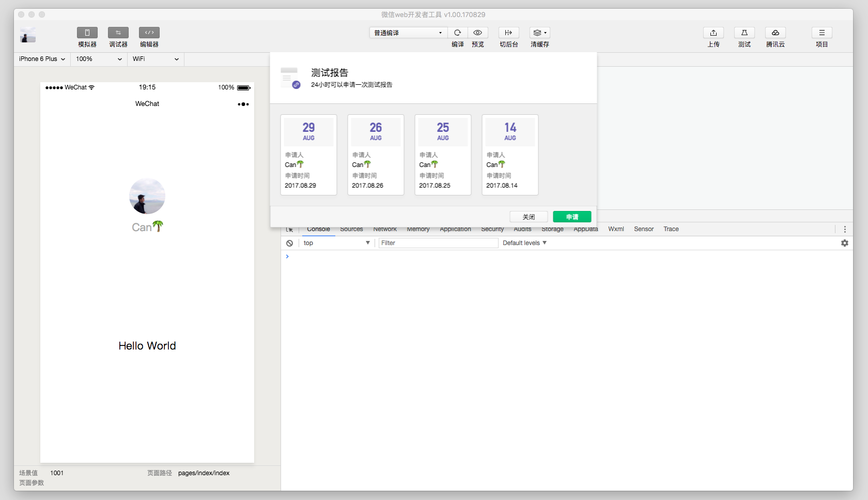Open the compile mode dropdown
The height and width of the screenshot is (500, 868).
tap(408, 33)
